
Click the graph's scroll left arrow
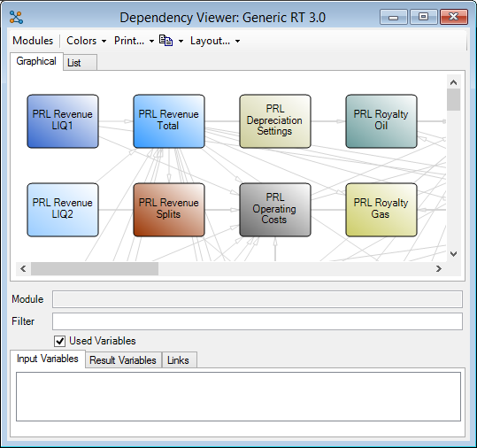coord(23,269)
